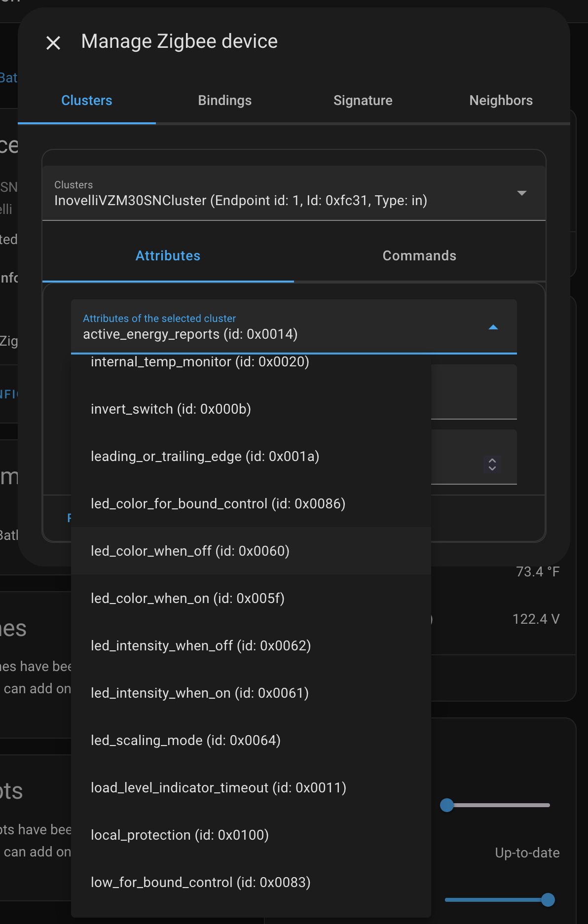Collapse the attributes list using the up arrow
This screenshot has width=588, height=924.
click(493, 327)
